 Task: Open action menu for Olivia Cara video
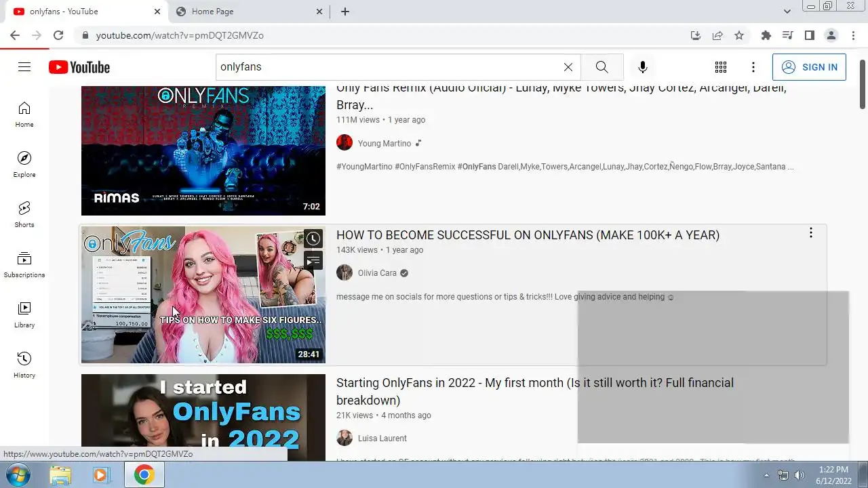(810, 233)
